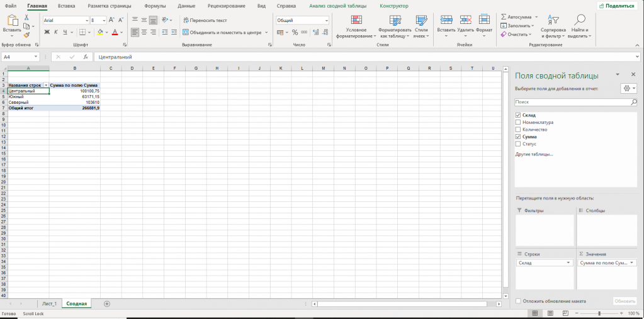The image size is (644, 319).
Task: Open Названия строк filter dropdown in A3
Action: coord(46,85)
